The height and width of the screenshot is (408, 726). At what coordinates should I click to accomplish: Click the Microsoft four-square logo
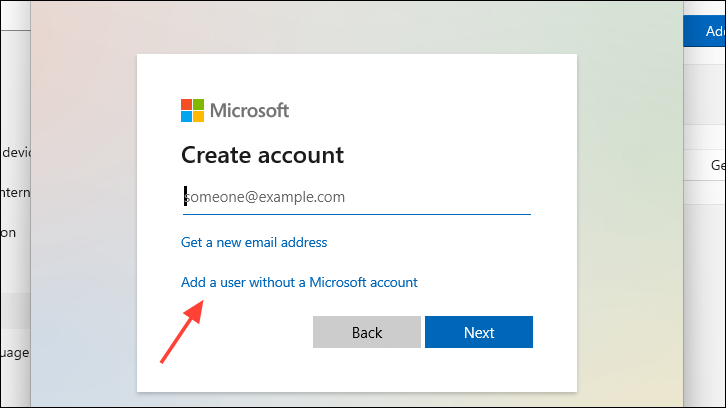(x=192, y=110)
